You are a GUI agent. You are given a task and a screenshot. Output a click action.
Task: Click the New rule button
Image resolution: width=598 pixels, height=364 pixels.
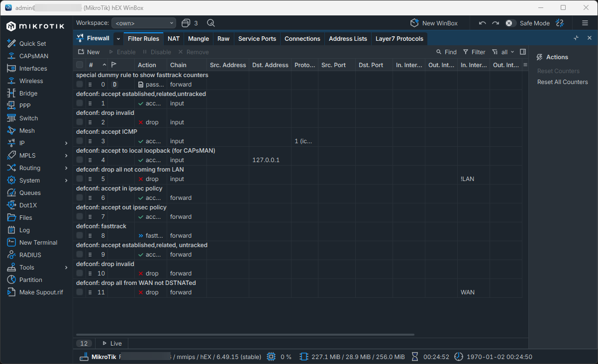[x=89, y=52]
